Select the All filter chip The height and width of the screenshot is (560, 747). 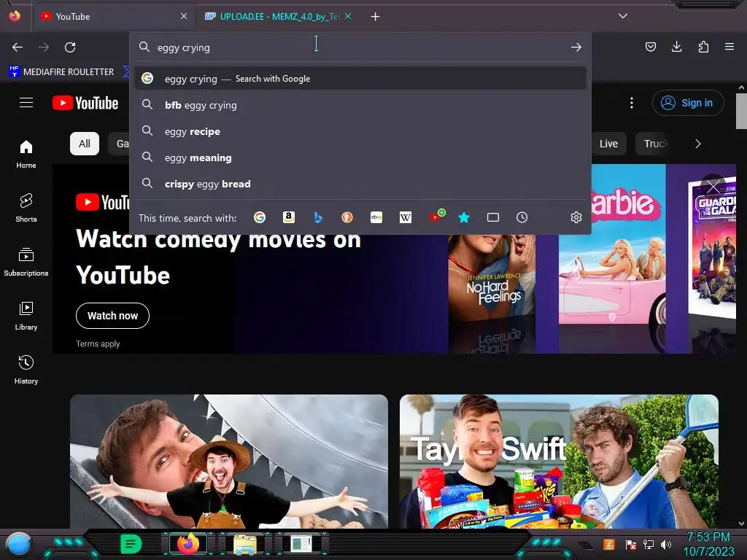85,144
